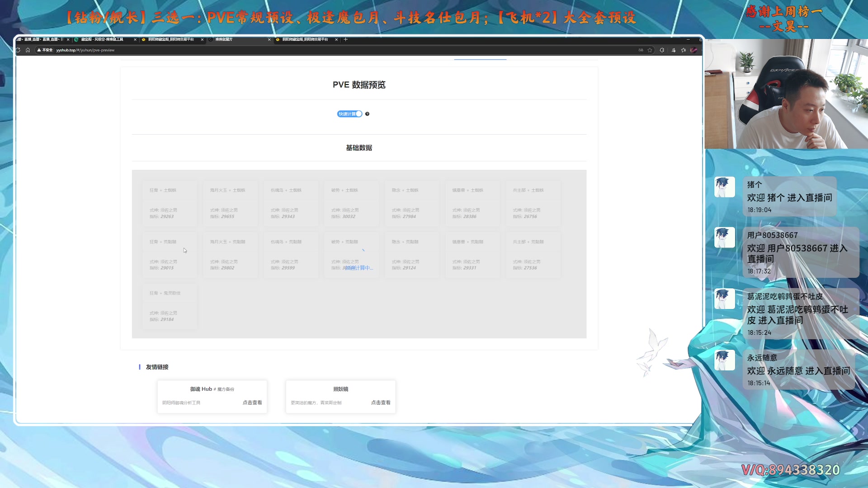868x488 pixels.
Task: Click the value 27536 under 兵主部 + 荒骷髅
Action: [x=530, y=268]
